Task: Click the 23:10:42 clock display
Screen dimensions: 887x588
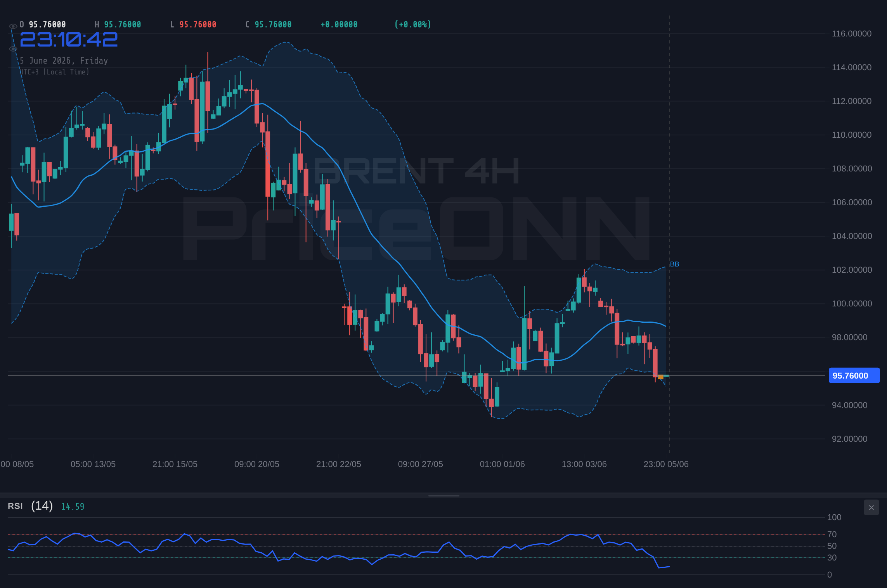Action: (69, 40)
